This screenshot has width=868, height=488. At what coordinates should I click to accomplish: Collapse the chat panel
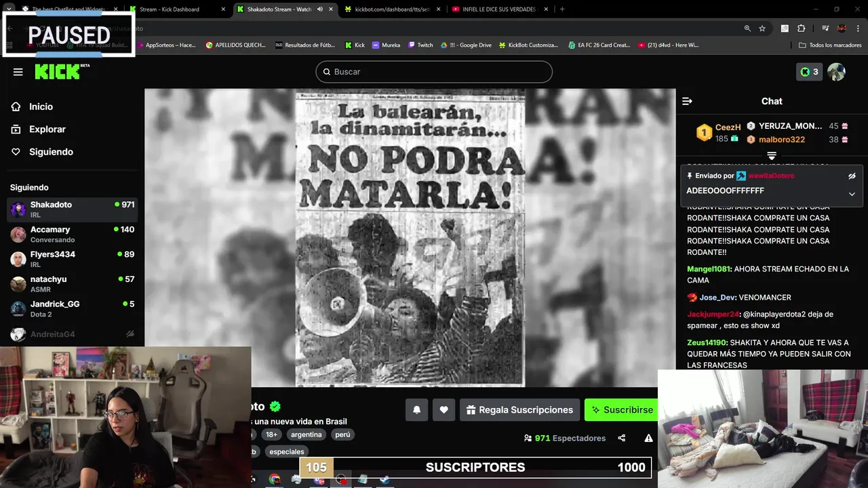click(687, 101)
